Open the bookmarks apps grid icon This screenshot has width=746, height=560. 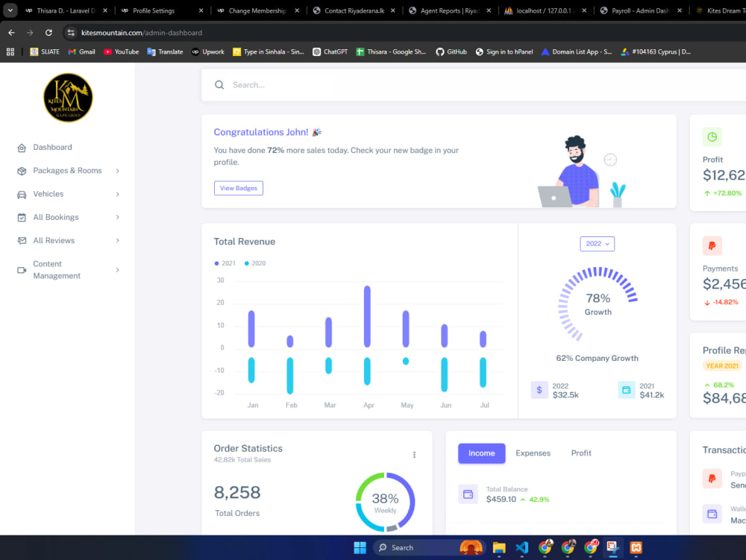click(10, 51)
